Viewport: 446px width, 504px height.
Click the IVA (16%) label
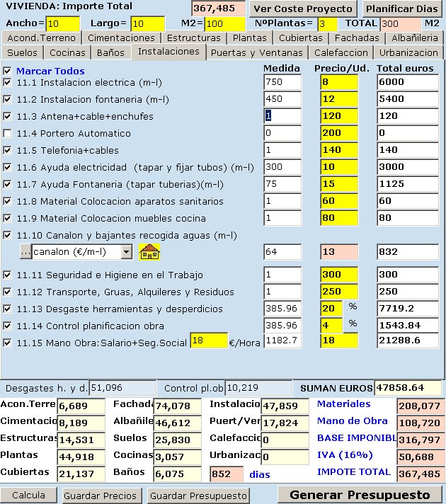pyautogui.click(x=345, y=455)
